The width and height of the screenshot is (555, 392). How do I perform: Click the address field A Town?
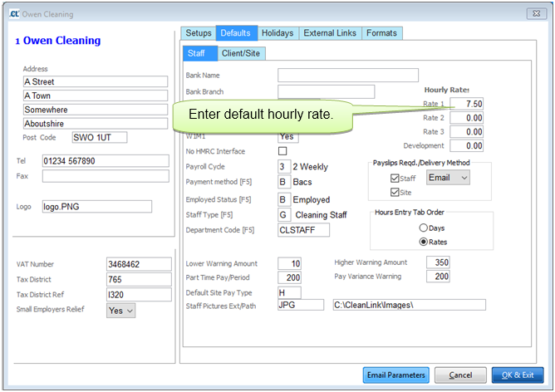click(96, 96)
